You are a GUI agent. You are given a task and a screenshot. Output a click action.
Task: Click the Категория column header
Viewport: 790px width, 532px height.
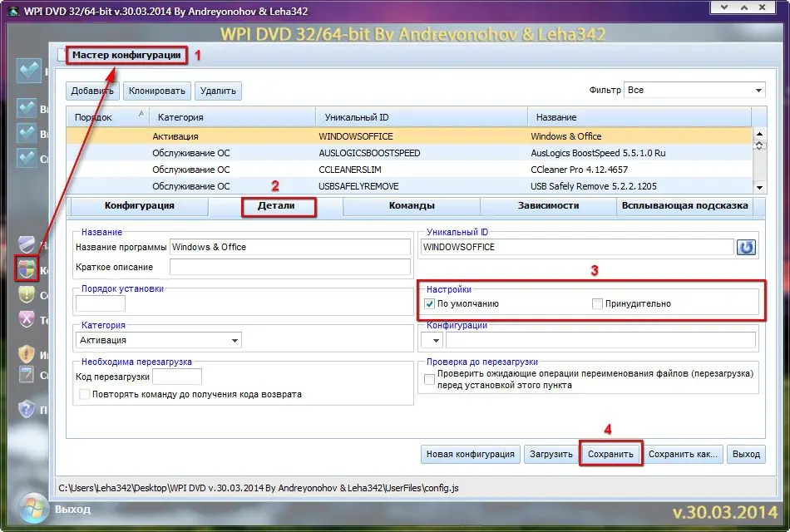point(232,117)
